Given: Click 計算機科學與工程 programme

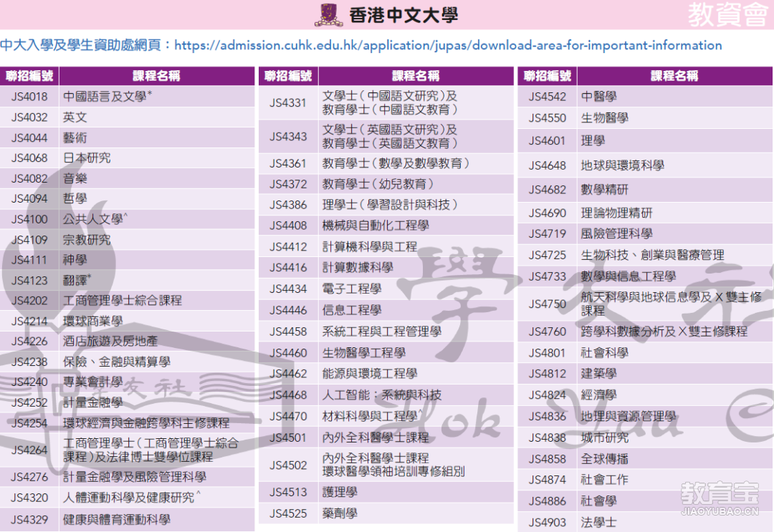Looking at the screenshot, I should [x=370, y=246].
